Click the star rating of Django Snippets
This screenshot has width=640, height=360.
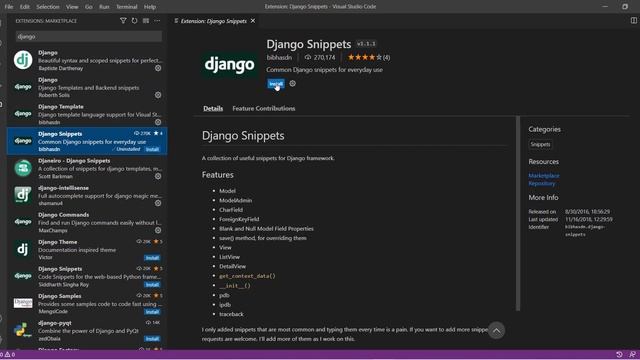[364, 58]
